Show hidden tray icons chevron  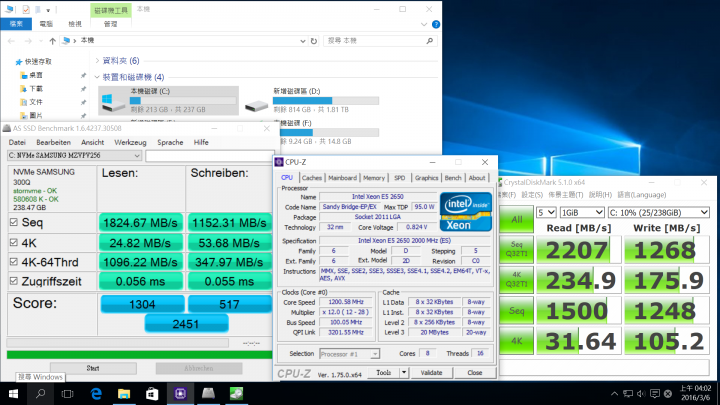[x=614, y=394]
